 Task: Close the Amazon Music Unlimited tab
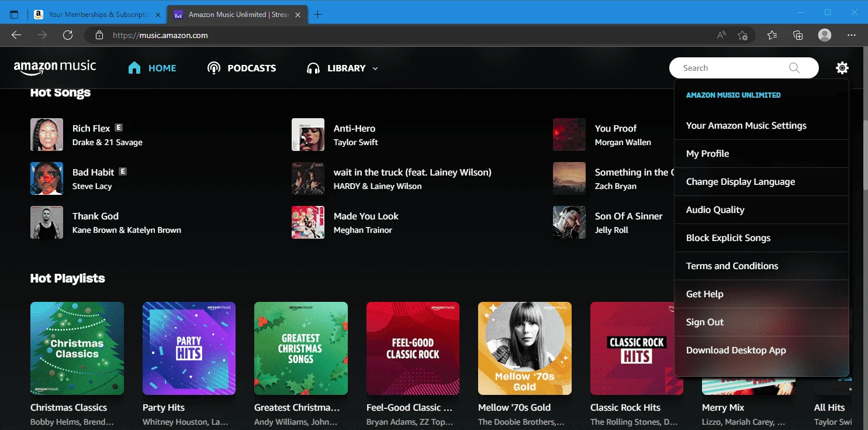(299, 15)
